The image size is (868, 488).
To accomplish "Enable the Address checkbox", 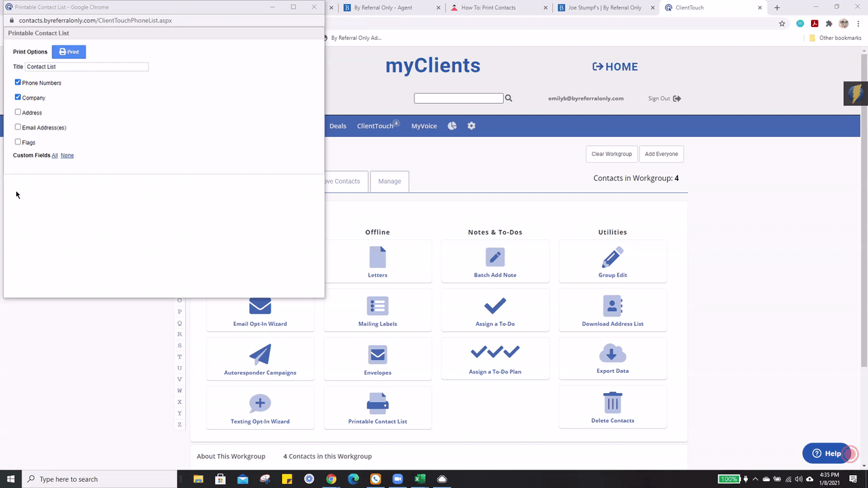I will (18, 112).
